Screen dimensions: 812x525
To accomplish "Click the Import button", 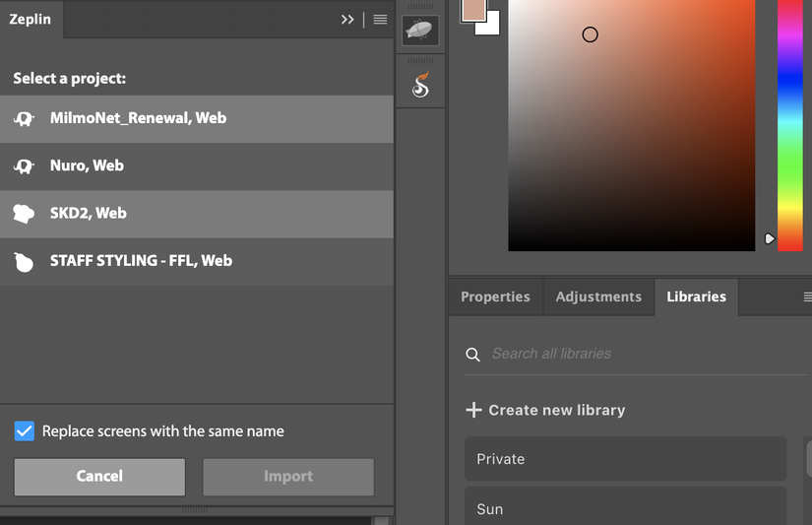I will point(288,477).
